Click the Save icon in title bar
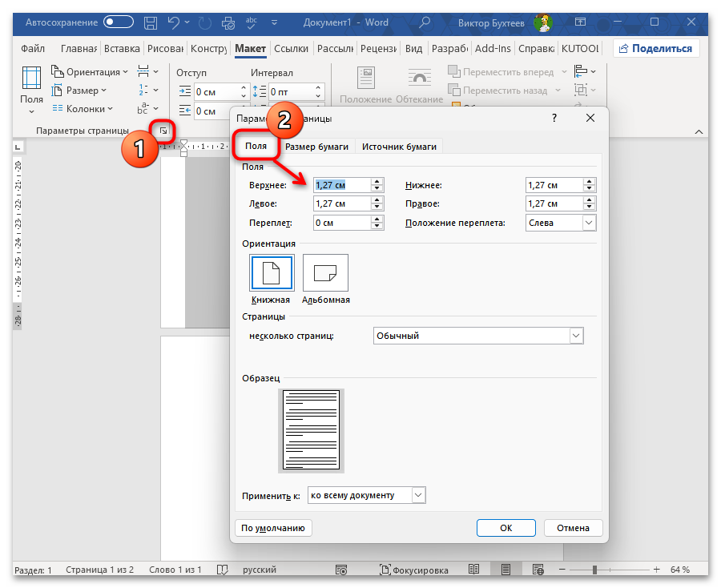This screenshot has height=588, width=721. click(150, 22)
